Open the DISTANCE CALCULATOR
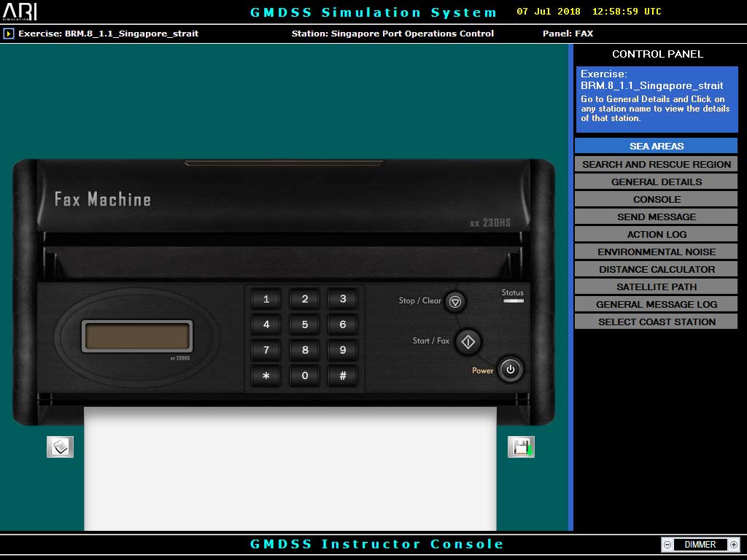This screenshot has height=560, width=747. point(656,269)
